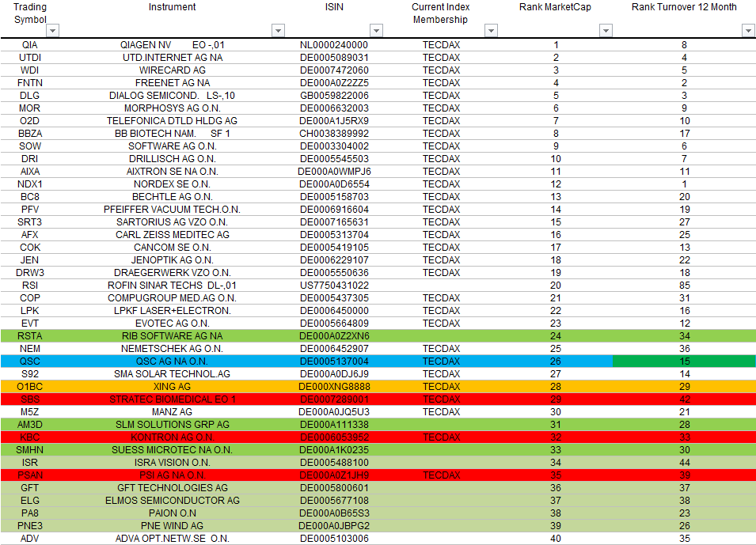The height and width of the screenshot is (545, 756).
Task: Open the Rank MarketCap filter
Action: click(606, 30)
